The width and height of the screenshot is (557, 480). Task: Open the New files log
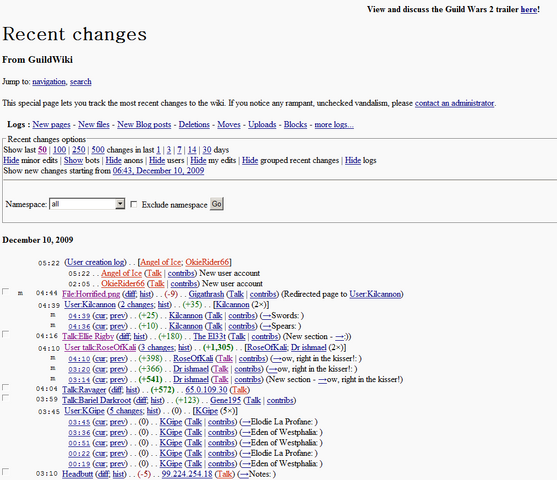click(x=94, y=125)
